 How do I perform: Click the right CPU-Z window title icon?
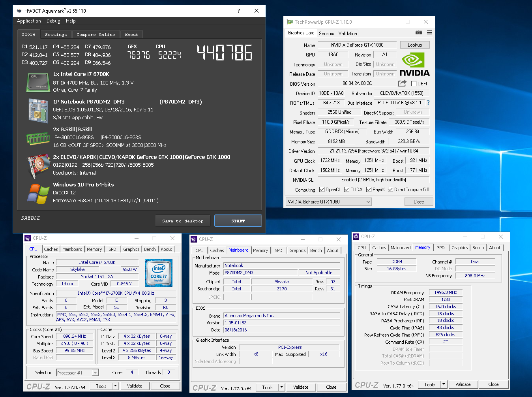click(356, 237)
